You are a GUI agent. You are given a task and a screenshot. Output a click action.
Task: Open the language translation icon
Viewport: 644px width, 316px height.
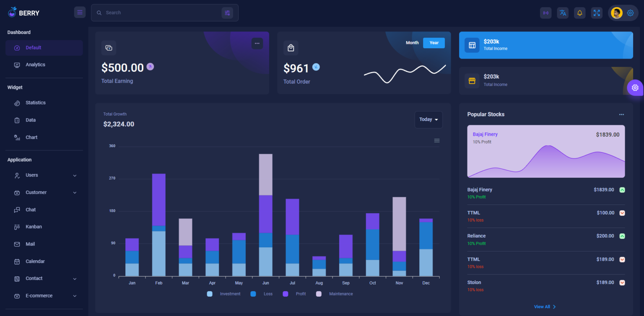[563, 13]
